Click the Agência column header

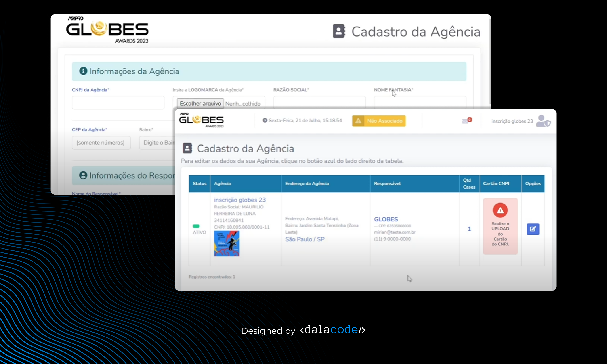coord(246,183)
